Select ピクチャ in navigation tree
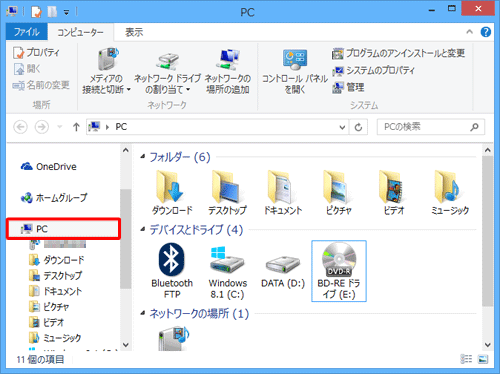The height and width of the screenshot is (374, 500). (49, 307)
